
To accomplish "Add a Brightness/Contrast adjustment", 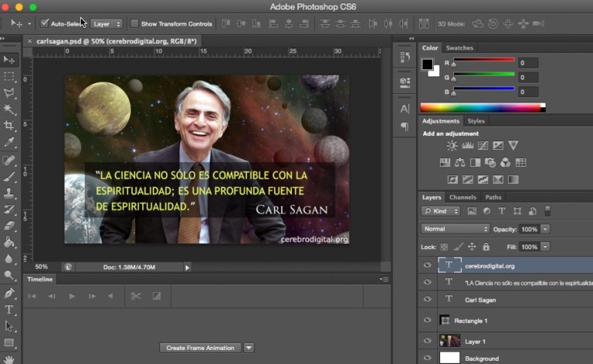I will pos(452,146).
